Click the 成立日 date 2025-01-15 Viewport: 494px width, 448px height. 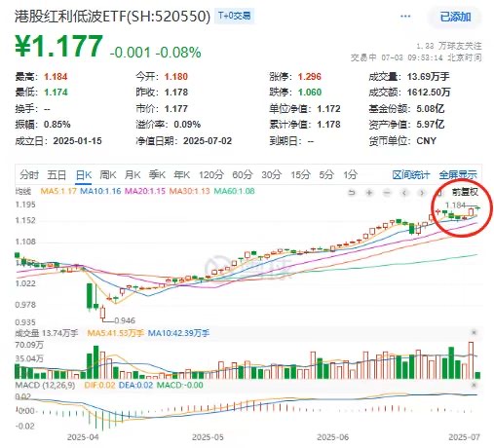click(x=77, y=141)
